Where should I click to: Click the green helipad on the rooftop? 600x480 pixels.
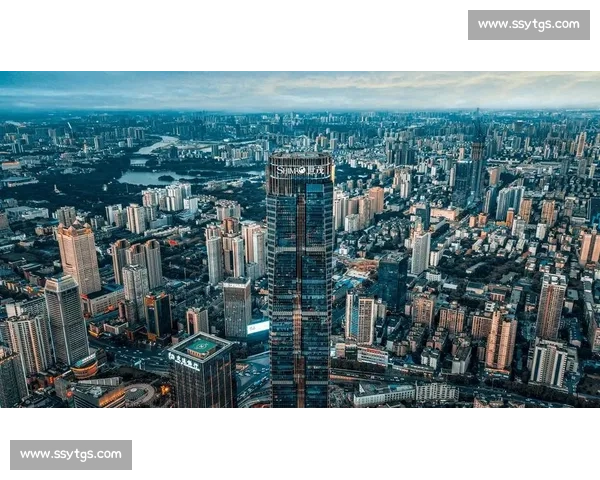coord(203,346)
